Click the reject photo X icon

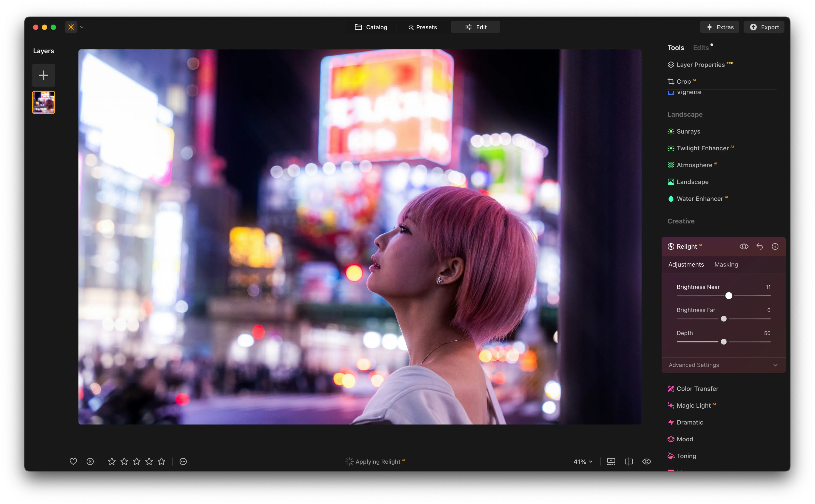(x=90, y=461)
